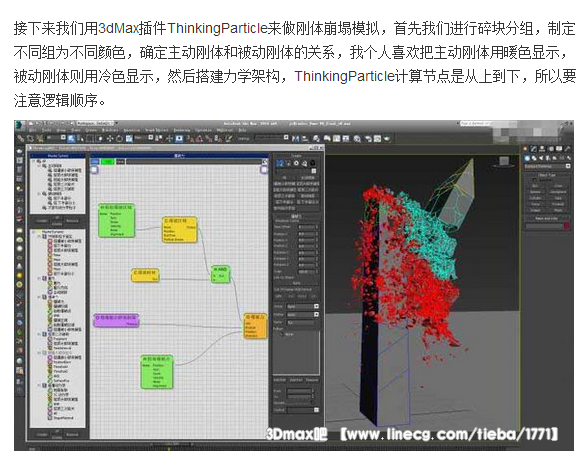This screenshot has width=587, height=451.
Task: Open the Edit menu in 3ds Max
Action: 33,130
